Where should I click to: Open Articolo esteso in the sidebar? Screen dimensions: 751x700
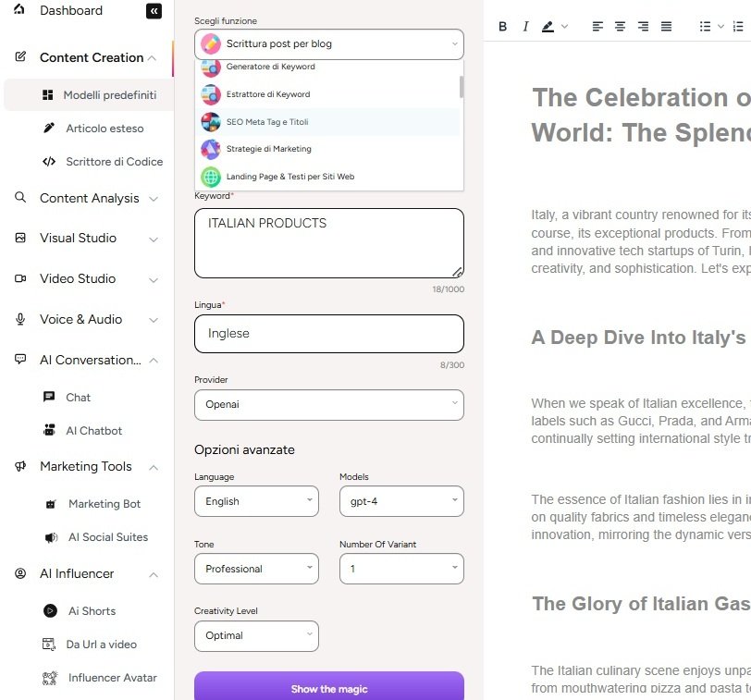pos(105,129)
